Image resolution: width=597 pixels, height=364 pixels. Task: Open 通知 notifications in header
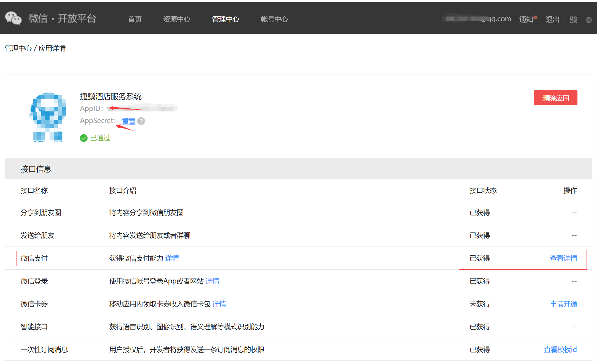pyautogui.click(x=526, y=19)
